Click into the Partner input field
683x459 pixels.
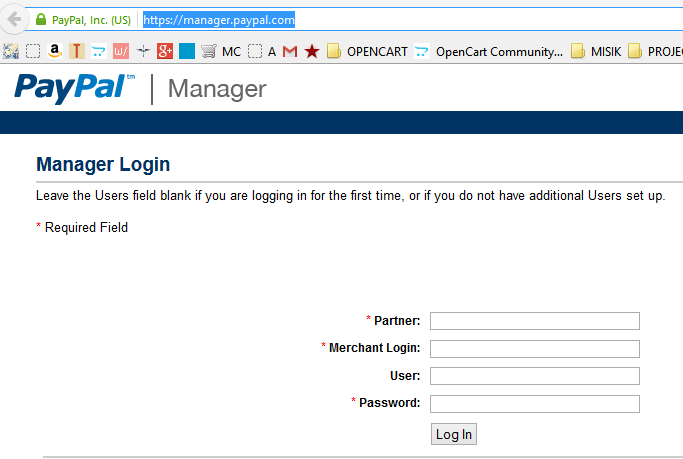pyautogui.click(x=534, y=321)
